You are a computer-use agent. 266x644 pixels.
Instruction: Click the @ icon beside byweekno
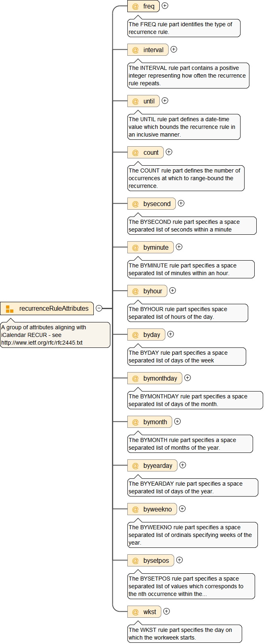[x=135, y=509]
